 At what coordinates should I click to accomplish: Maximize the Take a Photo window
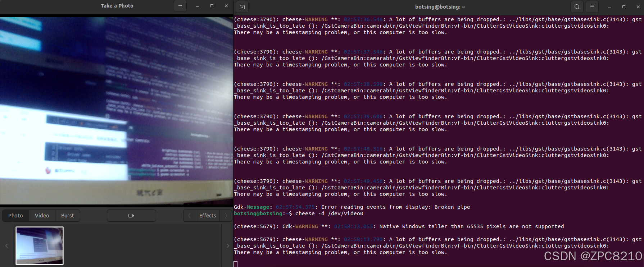point(212,6)
